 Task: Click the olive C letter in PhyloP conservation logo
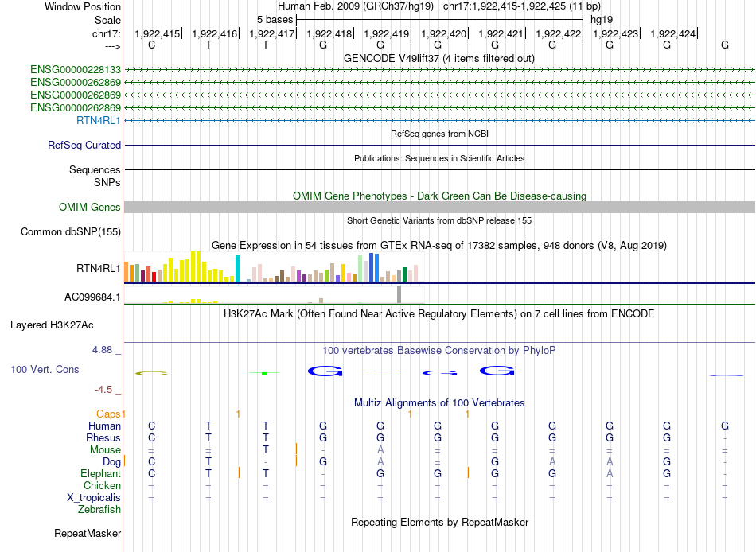tap(151, 373)
